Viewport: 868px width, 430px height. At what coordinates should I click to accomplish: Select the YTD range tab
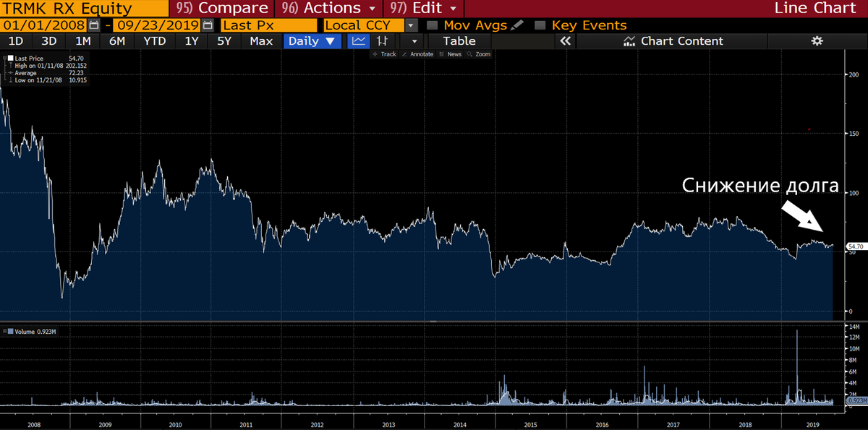pyautogui.click(x=154, y=41)
